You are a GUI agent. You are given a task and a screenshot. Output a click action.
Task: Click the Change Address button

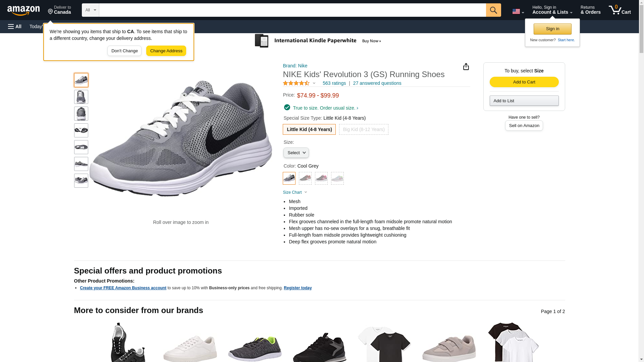point(166,51)
